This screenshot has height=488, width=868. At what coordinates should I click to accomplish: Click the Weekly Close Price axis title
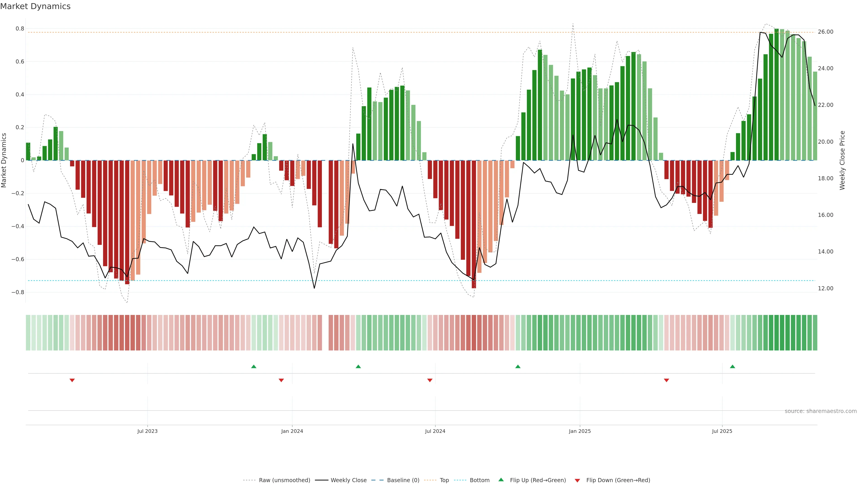pos(842,160)
